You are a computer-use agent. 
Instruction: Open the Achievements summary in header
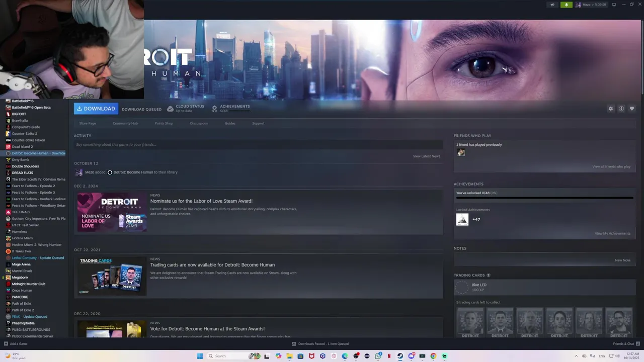click(x=231, y=108)
